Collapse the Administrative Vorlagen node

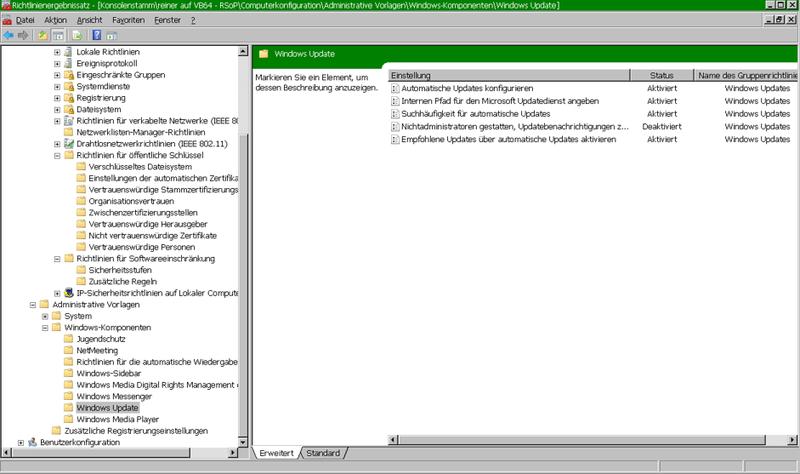[33, 305]
